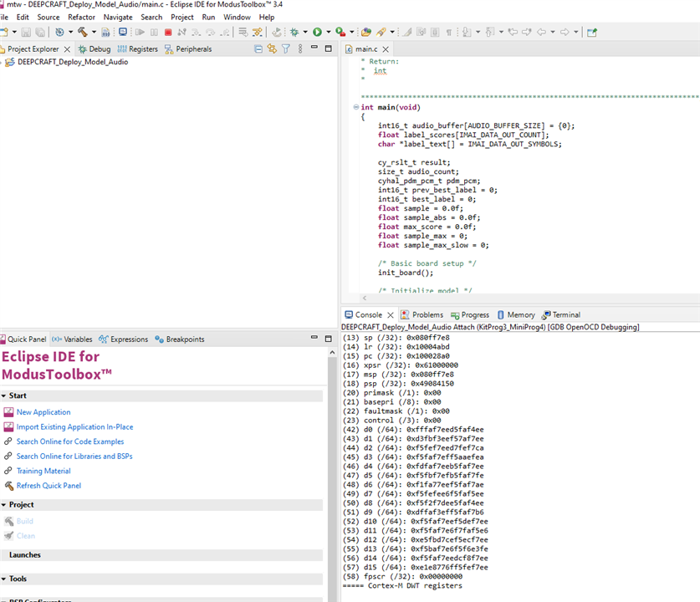The height and width of the screenshot is (602, 700).
Task: Click the Run External Tools icon
Action: [340, 32]
